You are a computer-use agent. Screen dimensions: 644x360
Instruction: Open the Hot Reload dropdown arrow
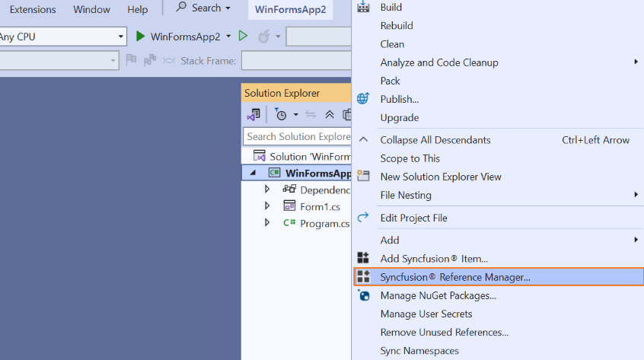278,37
